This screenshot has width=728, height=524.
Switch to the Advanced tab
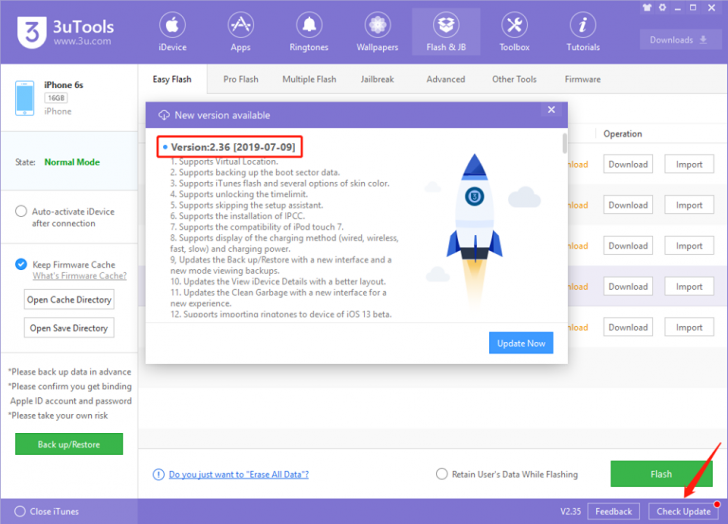click(446, 79)
